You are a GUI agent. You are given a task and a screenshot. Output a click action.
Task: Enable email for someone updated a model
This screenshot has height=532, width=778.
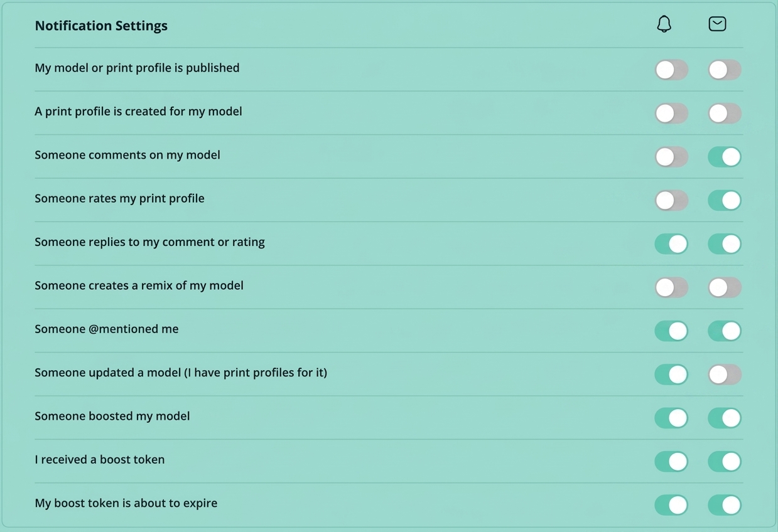725,374
